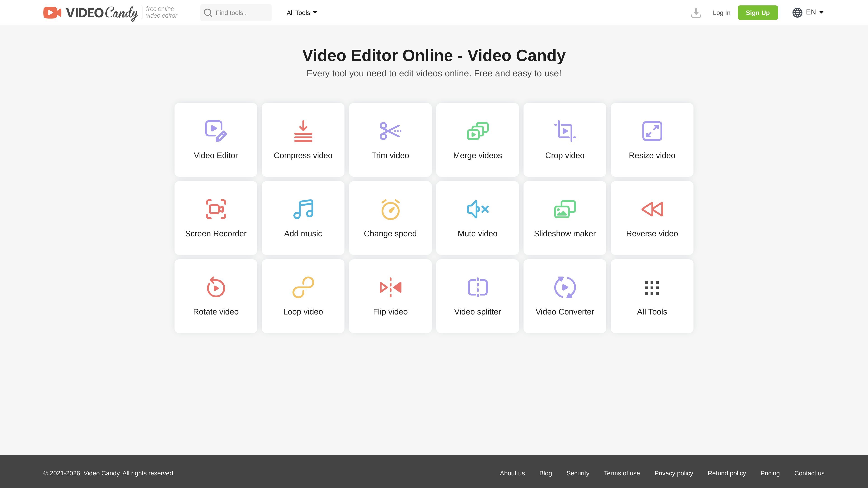Select the Video Converter cycle icon
The image size is (868, 488).
565,287
